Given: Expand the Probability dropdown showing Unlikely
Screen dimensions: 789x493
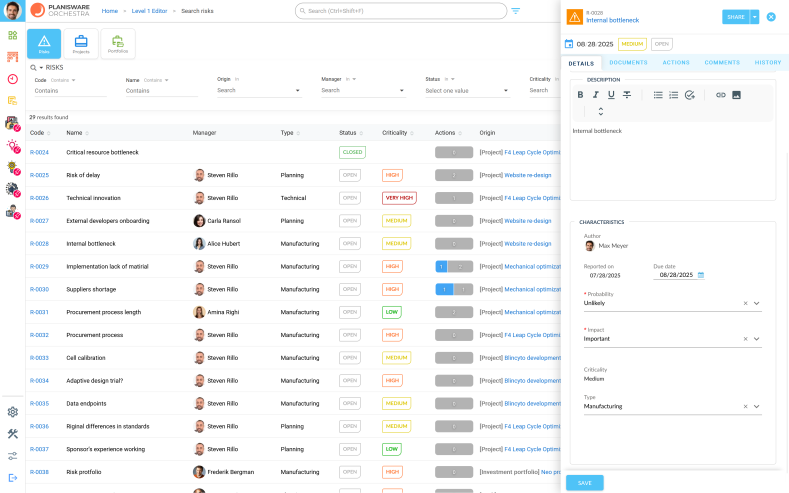Looking at the screenshot, I should tap(756, 303).
